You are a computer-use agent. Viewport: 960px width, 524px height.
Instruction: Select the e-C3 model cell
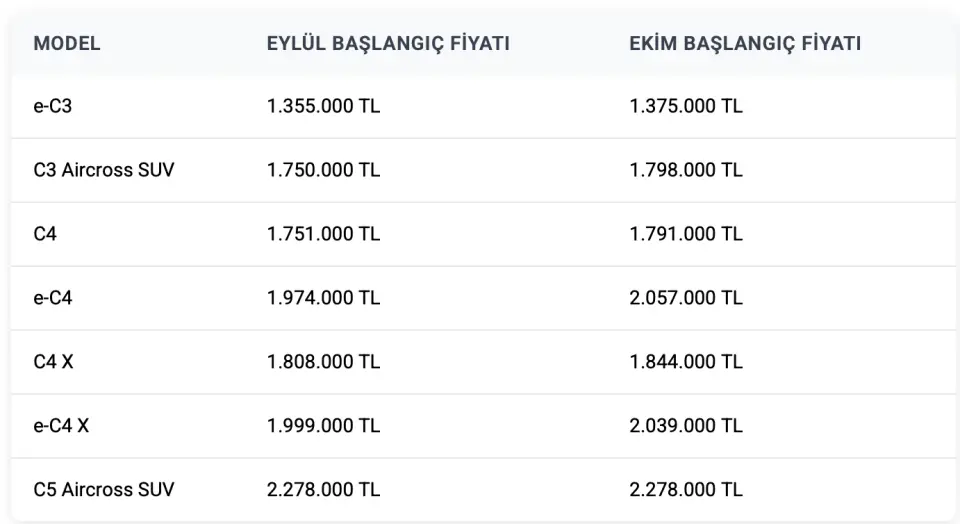point(53,106)
